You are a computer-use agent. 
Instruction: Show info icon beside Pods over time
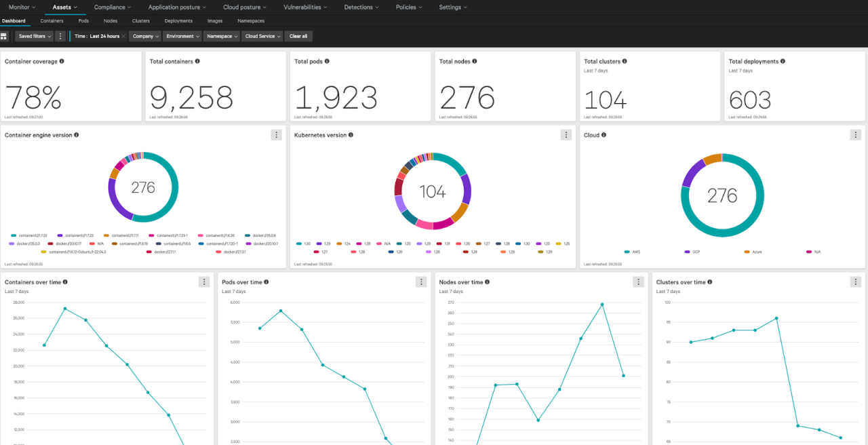pos(267,282)
